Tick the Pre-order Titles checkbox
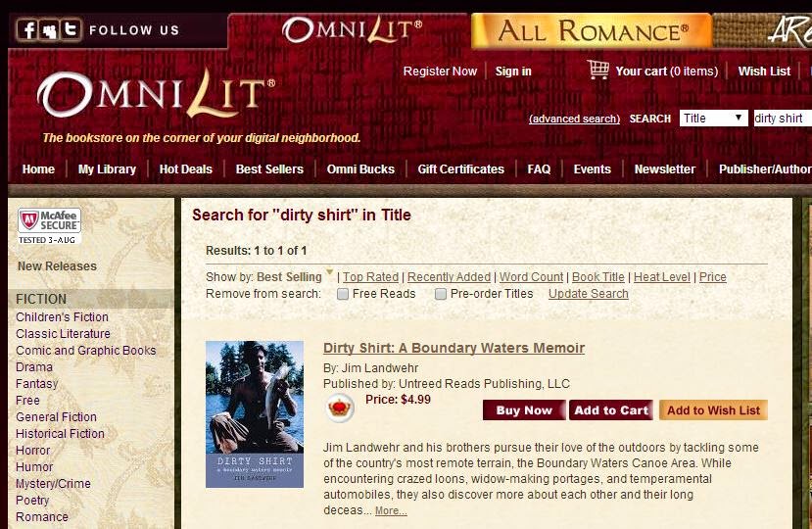This screenshot has width=812, height=529. [440, 294]
